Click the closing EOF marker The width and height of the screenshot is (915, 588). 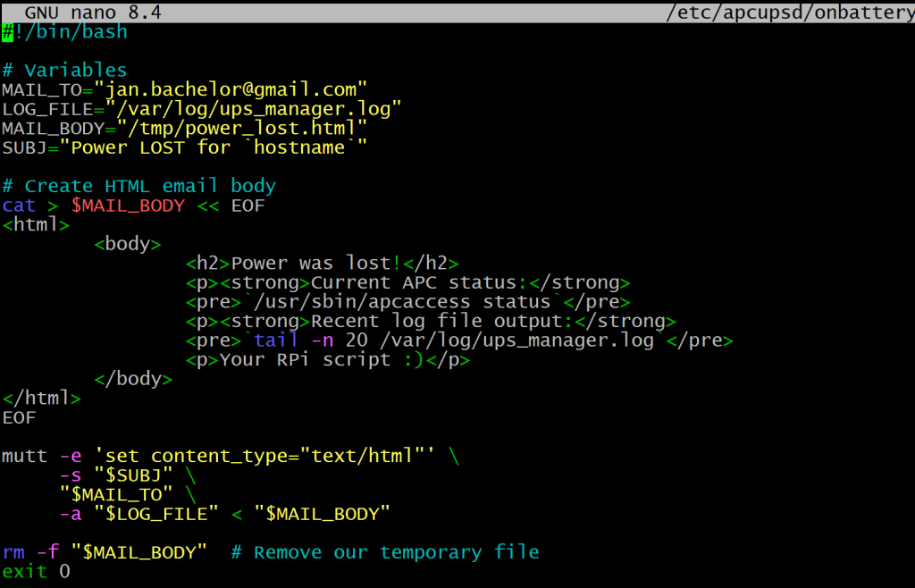coord(15,416)
